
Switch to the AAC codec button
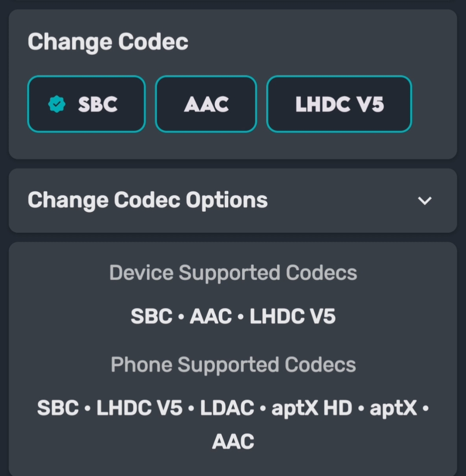206,104
